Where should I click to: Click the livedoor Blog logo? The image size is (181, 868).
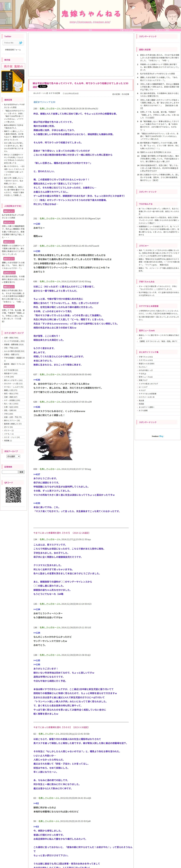coord(157,436)
